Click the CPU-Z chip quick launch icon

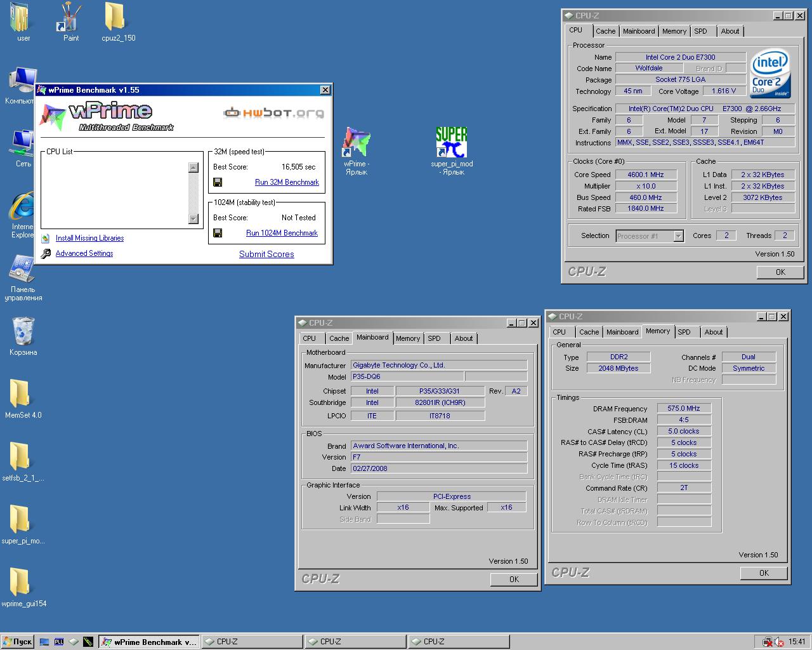point(74,642)
